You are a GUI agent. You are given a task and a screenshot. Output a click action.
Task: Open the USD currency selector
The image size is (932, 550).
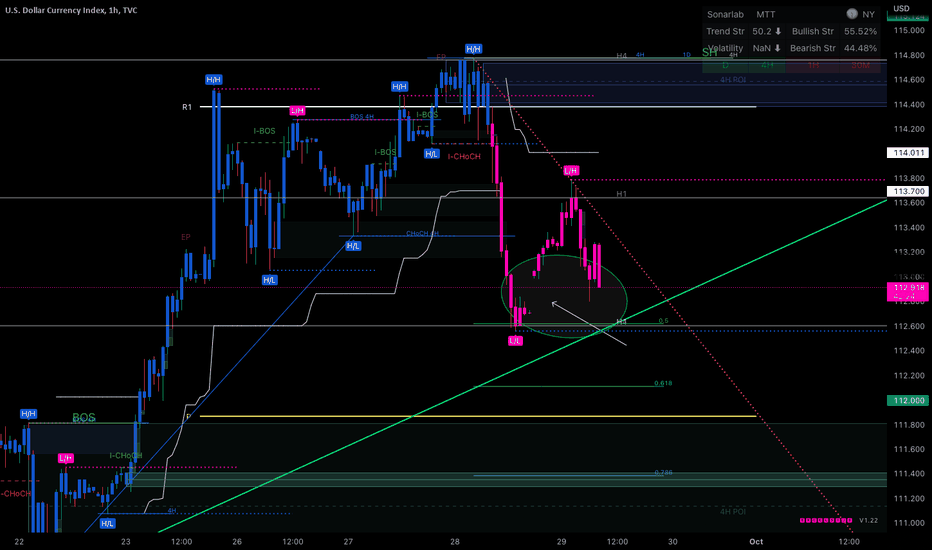click(x=901, y=8)
